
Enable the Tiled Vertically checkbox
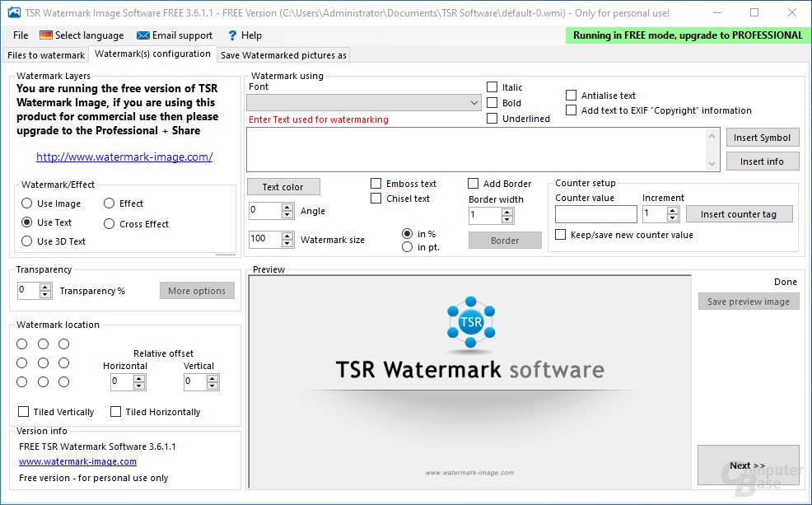[23, 412]
